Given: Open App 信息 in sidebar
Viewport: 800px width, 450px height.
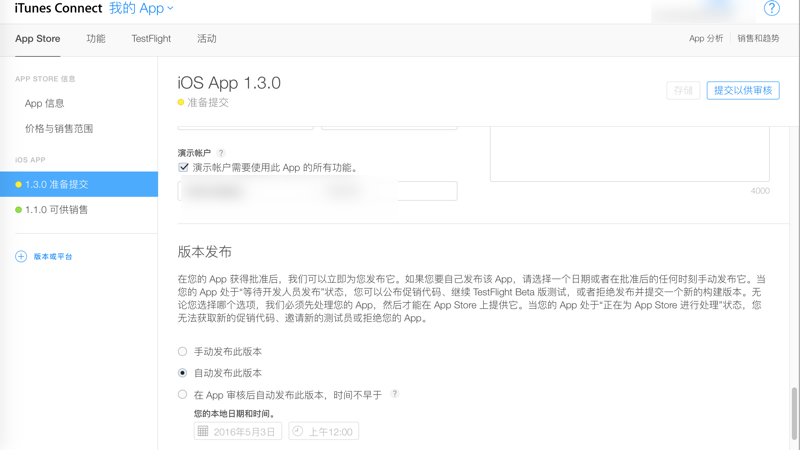Looking at the screenshot, I should 44,103.
